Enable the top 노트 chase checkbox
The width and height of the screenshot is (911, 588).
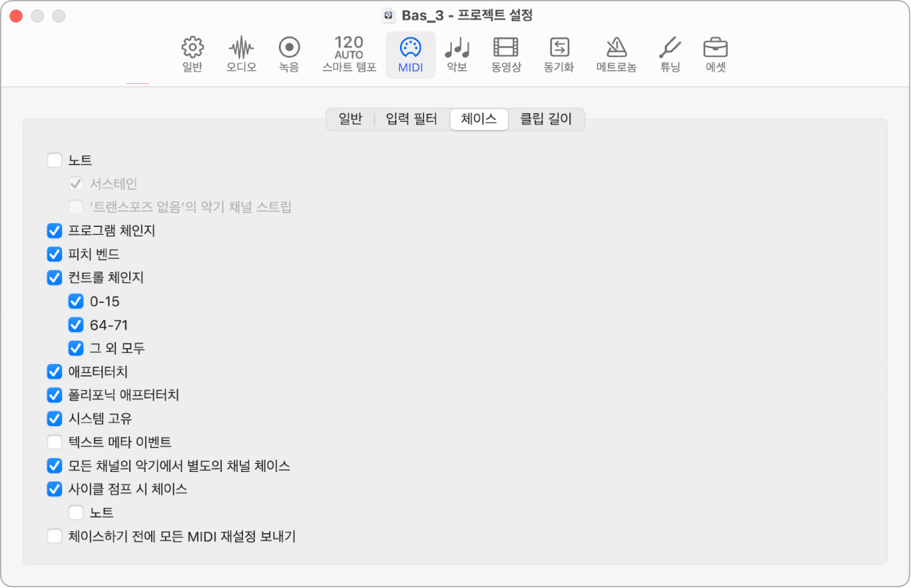coord(54,160)
